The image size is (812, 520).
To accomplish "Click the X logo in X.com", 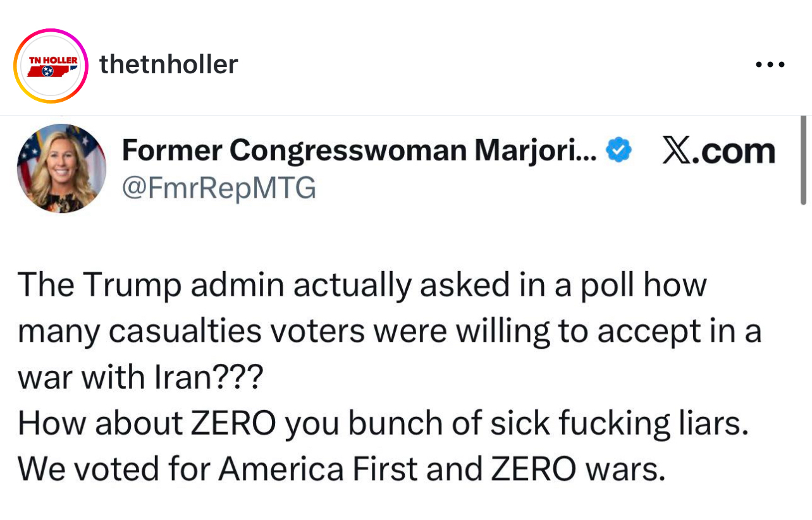I will tap(675, 151).
